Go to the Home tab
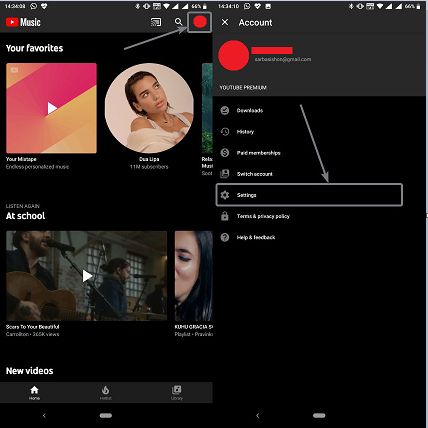This screenshot has height=428, width=428. [x=34, y=392]
